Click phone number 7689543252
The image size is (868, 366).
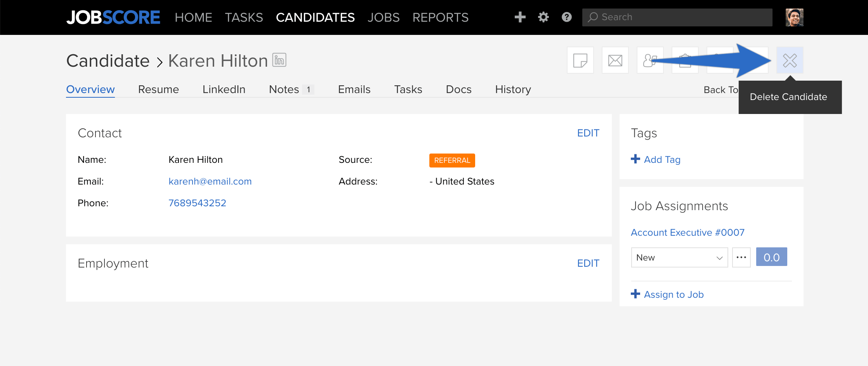(197, 203)
